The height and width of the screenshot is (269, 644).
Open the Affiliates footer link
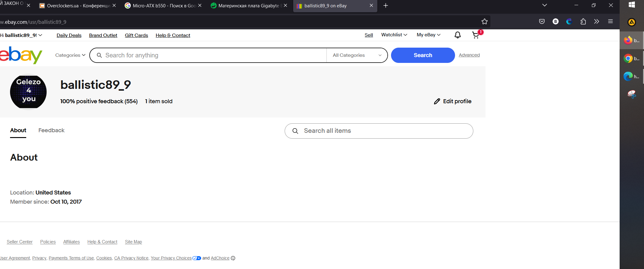(x=72, y=242)
